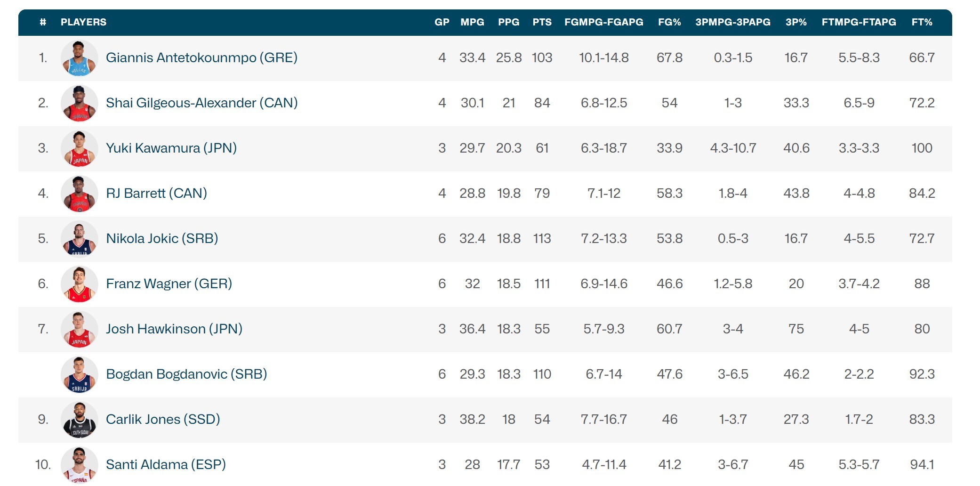The width and height of the screenshot is (980, 486).
Task: Go to Santi Aldama (ESP) player page
Action: [166, 465]
